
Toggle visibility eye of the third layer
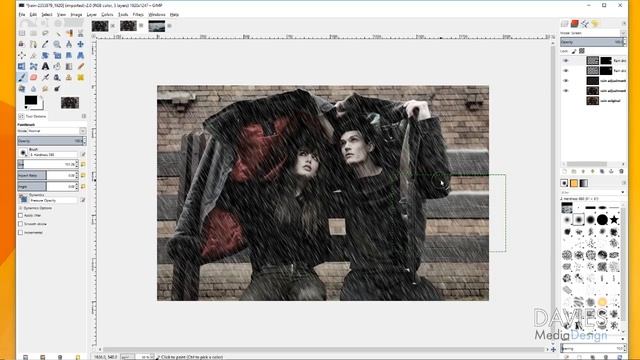pos(566,81)
